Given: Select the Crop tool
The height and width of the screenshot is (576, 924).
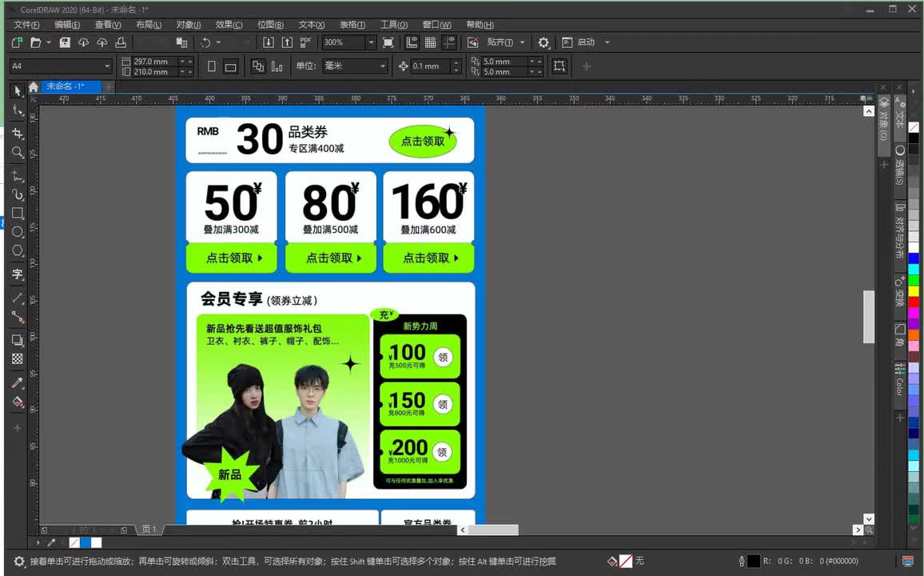Looking at the screenshot, I should 18,134.
